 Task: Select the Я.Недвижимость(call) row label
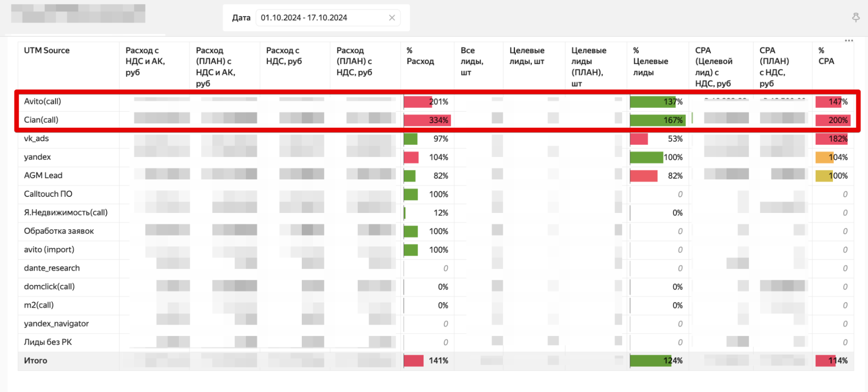pyautogui.click(x=66, y=213)
